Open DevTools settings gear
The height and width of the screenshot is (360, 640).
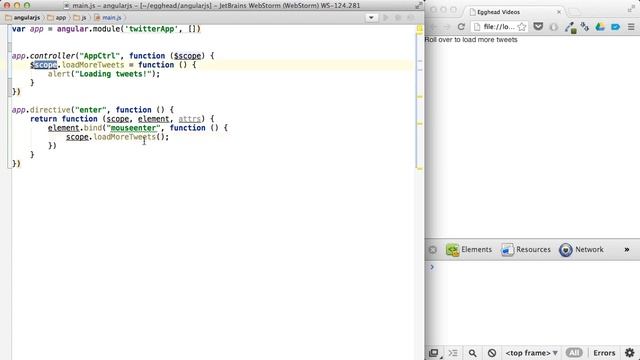click(x=630, y=353)
